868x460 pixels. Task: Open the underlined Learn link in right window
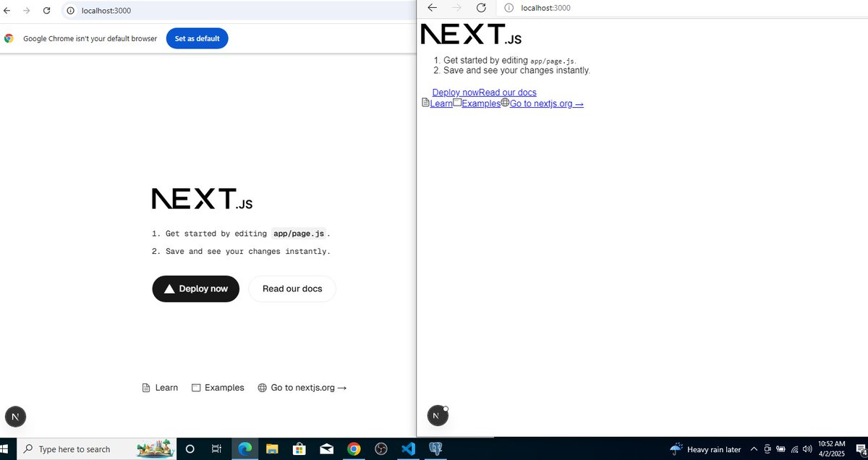(x=441, y=103)
